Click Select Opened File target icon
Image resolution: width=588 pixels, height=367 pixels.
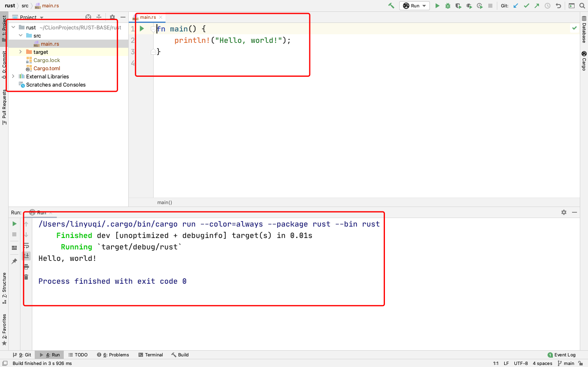click(x=88, y=17)
